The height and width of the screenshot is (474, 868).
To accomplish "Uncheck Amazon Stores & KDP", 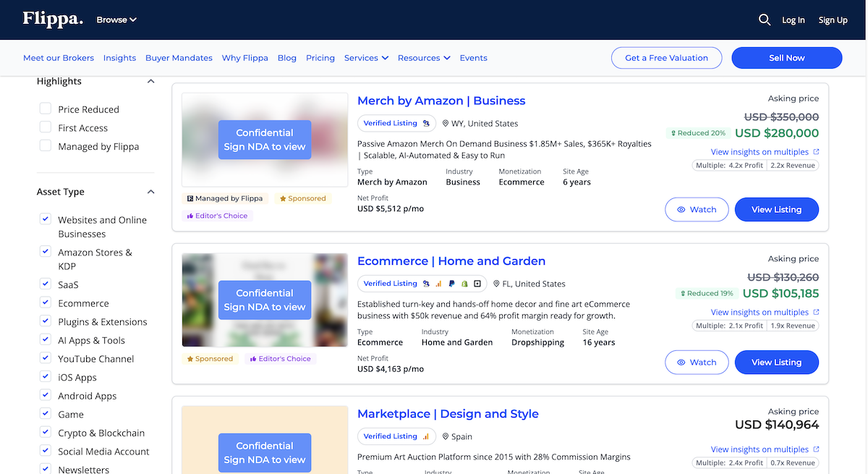I will point(45,252).
